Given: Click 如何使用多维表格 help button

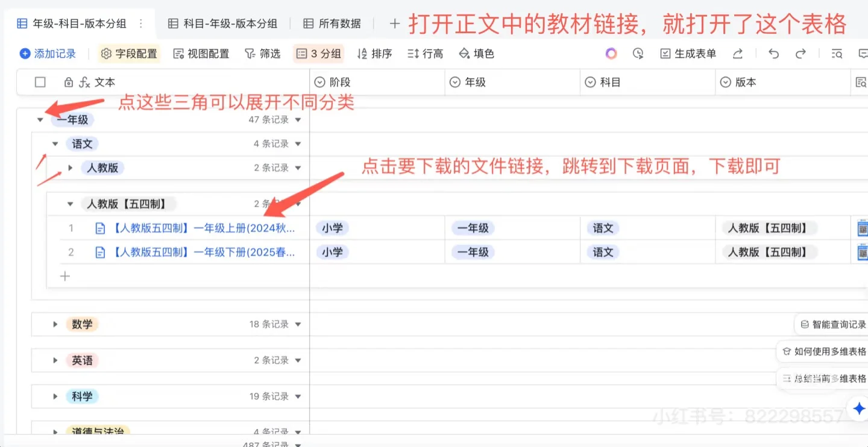Looking at the screenshot, I should point(823,351).
